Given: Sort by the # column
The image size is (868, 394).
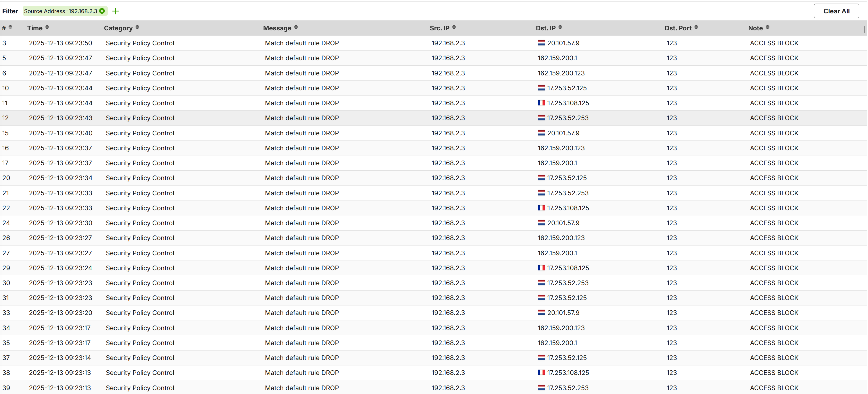Looking at the screenshot, I should click(x=11, y=28).
